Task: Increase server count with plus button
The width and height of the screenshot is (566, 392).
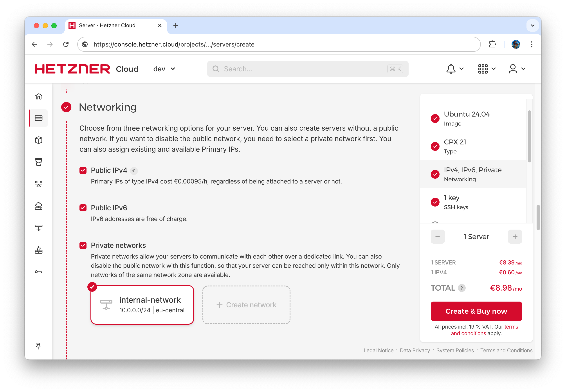Action: click(x=515, y=237)
